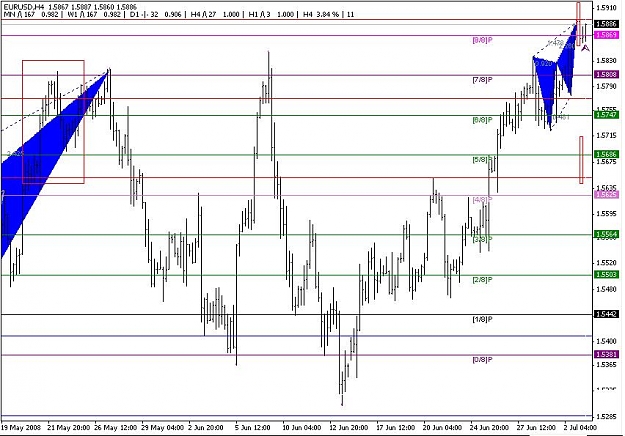Select the large red rectangle over May candles
This screenshot has height=436, width=625.
[x=53, y=122]
